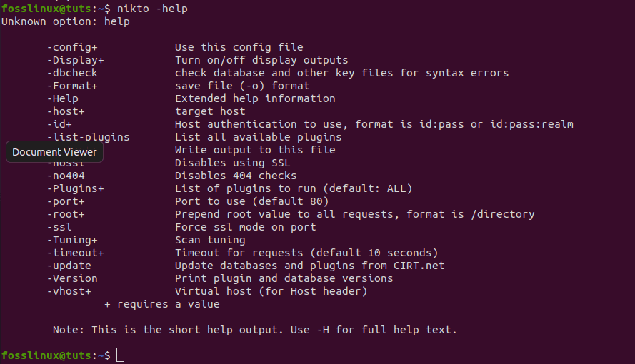Click the -Format+ option text

tap(72, 86)
